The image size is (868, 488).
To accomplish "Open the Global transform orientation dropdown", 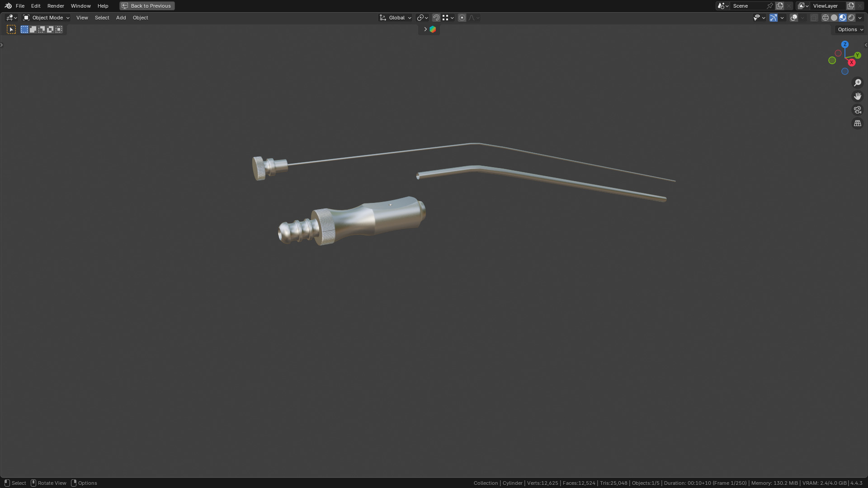I will (396, 18).
